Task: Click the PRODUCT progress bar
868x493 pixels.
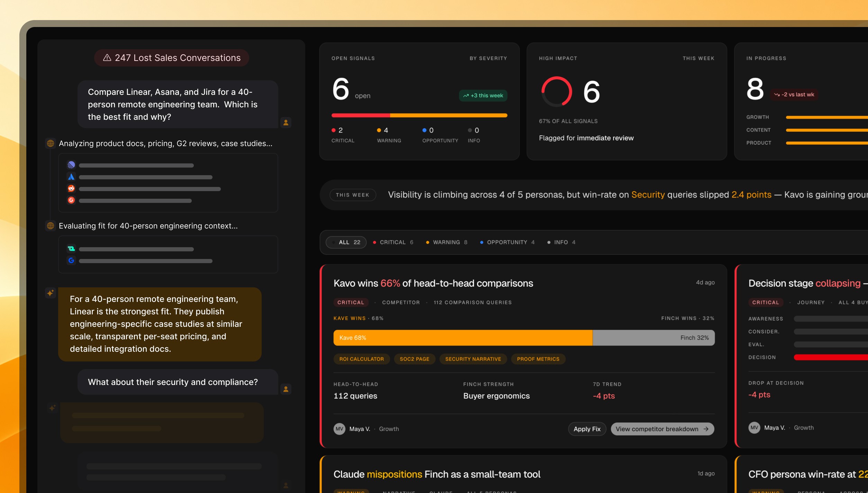Action: pos(827,143)
